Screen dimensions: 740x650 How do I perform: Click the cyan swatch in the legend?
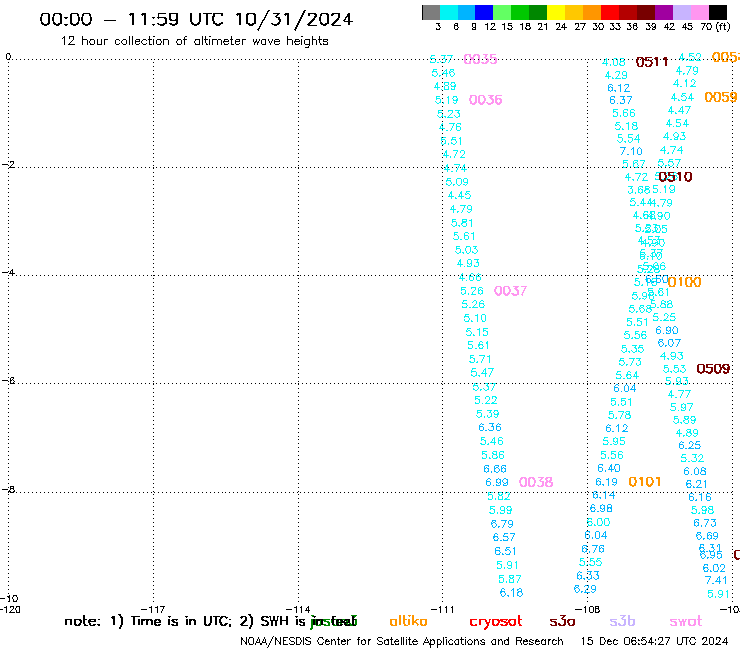click(x=449, y=12)
